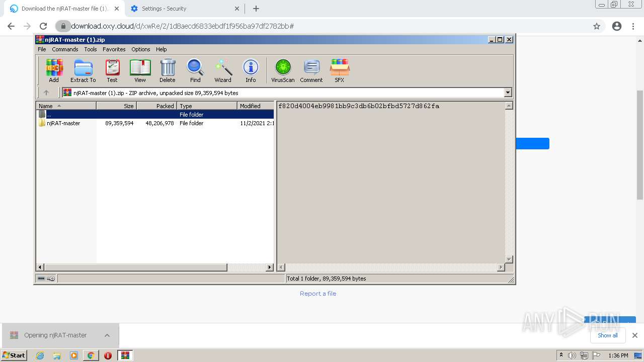Open the archive Comment tool
The height and width of the screenshot is (362, 644).
coord(311,70)
